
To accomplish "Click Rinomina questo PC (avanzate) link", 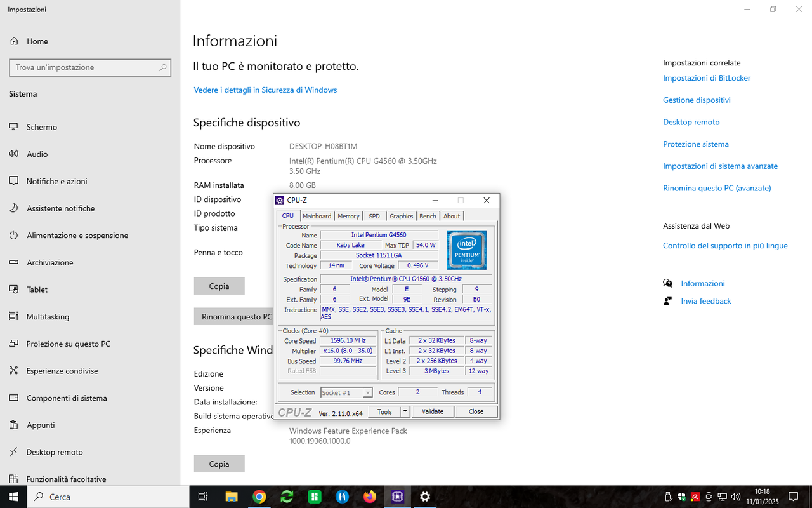I will [717, 189].
